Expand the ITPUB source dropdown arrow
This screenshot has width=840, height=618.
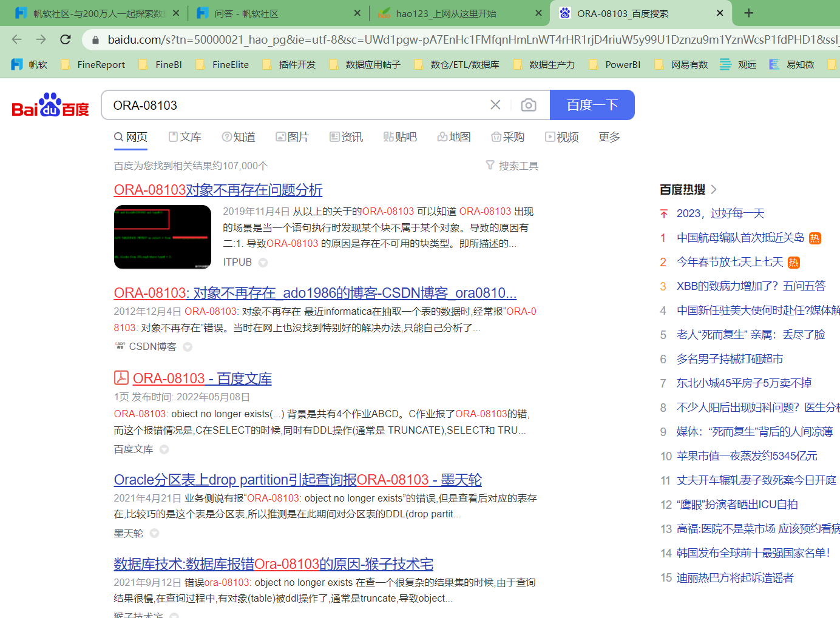(x=263, y=263)
